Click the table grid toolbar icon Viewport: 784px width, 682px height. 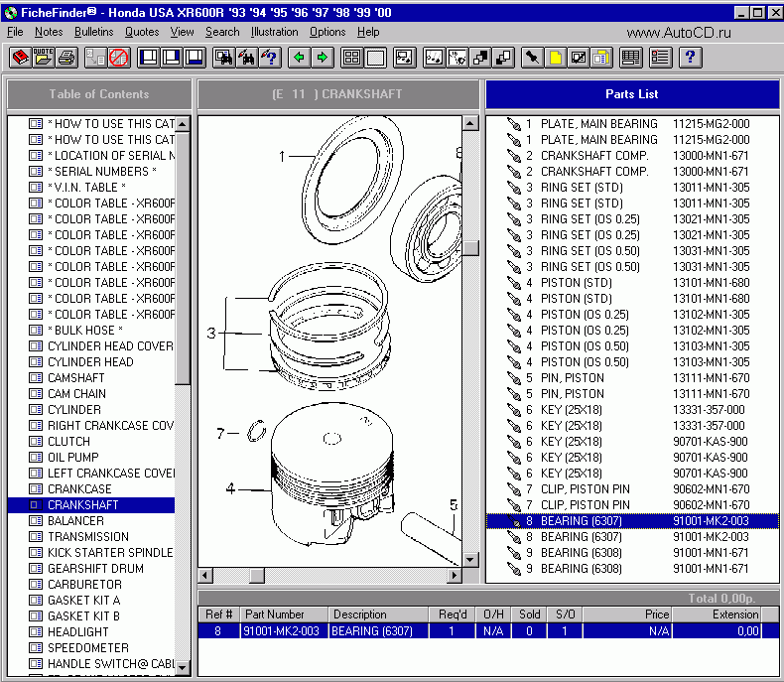pyautogui.click(x=630, y=58)
